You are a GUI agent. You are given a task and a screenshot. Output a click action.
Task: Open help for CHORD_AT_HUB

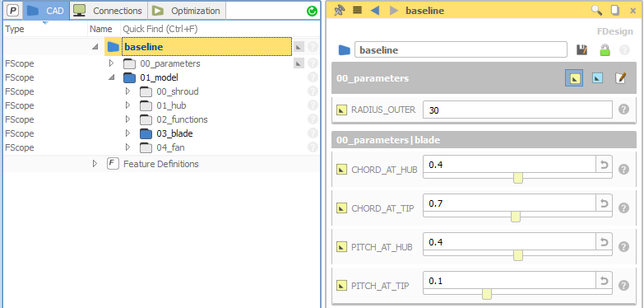623,170
